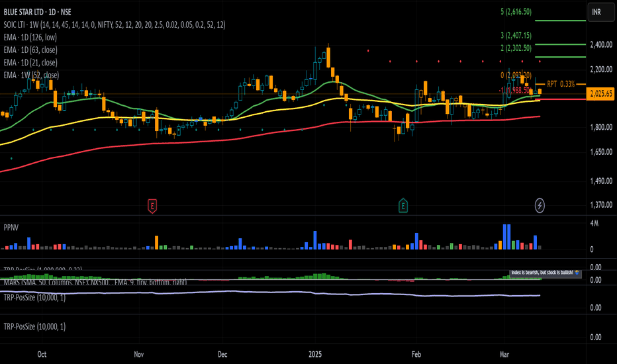
Task: Select the EMA 1D (21, close) legend
Action: 30,63
